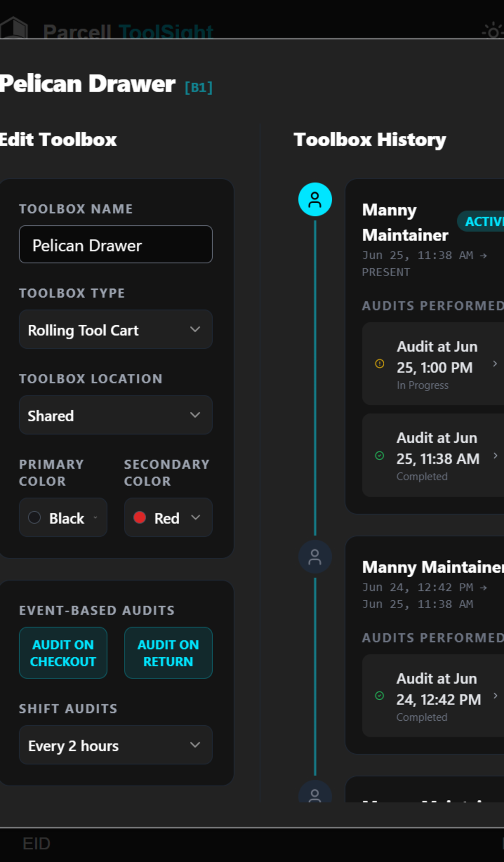Open audit at Jun 25, 1:00 PM chevron

point(495,364)
